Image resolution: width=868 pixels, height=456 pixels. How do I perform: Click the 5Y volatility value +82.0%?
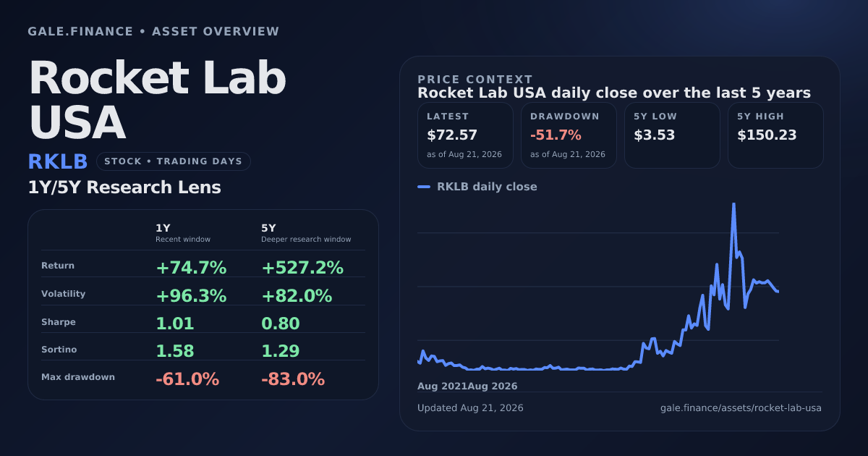(297, 295)
